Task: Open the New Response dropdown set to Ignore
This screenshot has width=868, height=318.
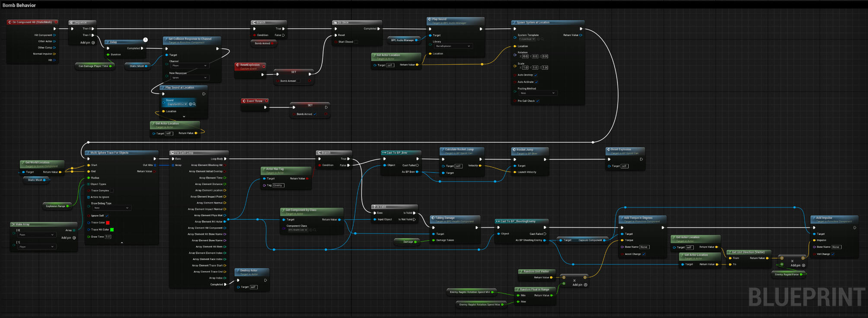Action: coord(189,77)
